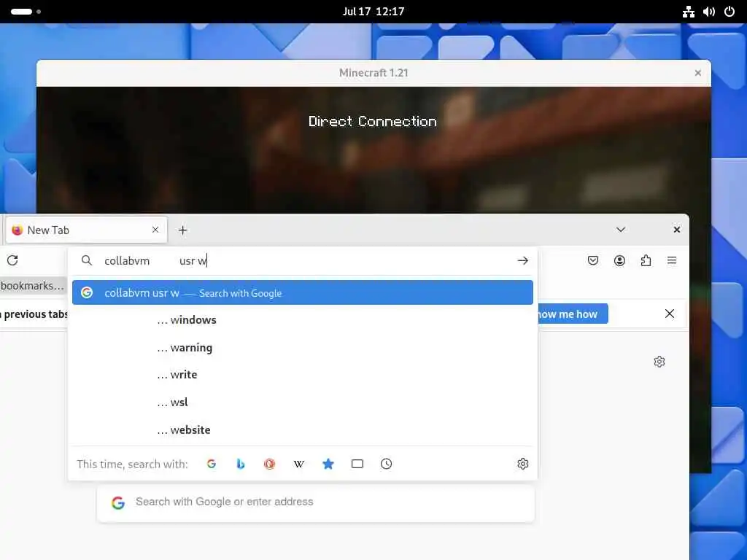Close the Minecraft 1.21 window

698,73
